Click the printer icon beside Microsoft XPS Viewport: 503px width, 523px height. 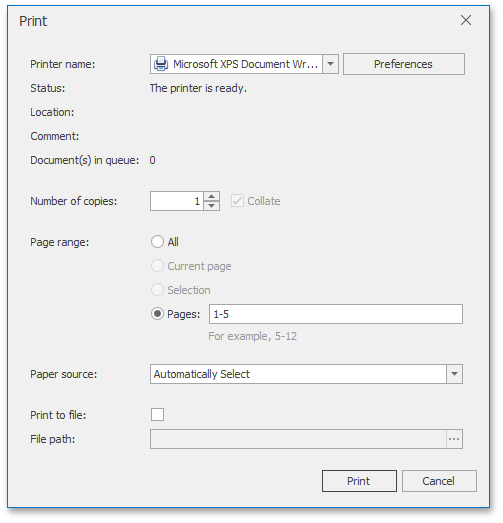[x=161, y=64]
